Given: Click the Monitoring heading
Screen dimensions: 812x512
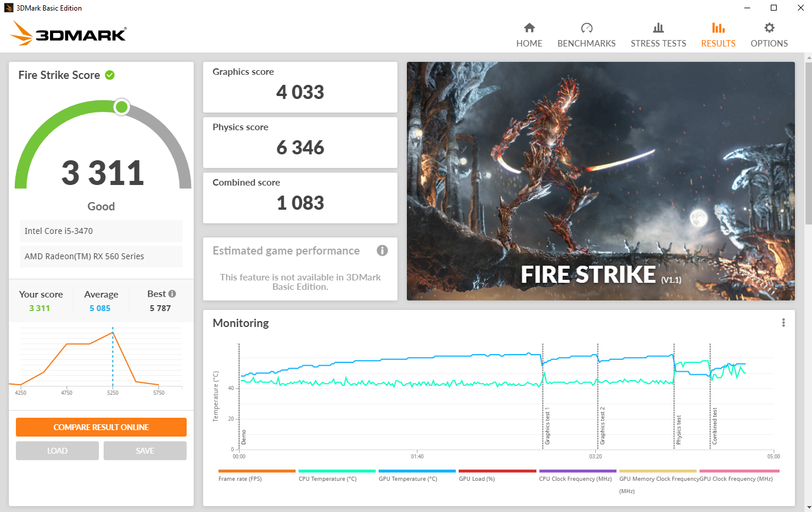Looking at the screenshot, I should tap(241, 323).
